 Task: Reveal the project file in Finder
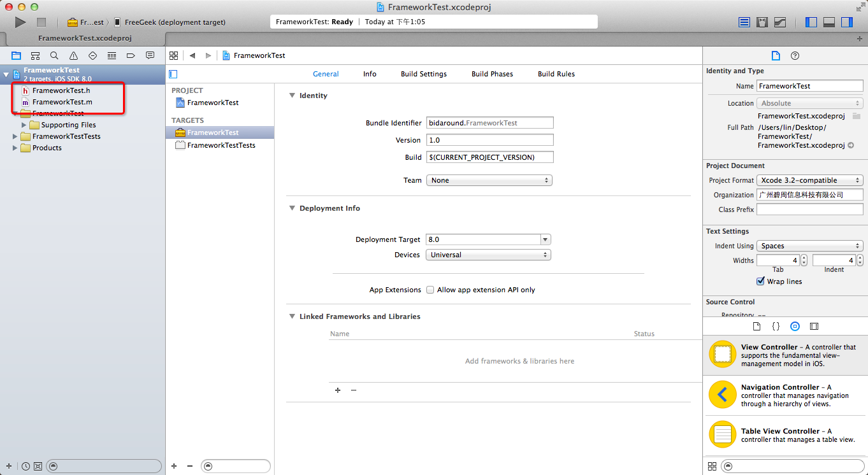click(850, 145)
